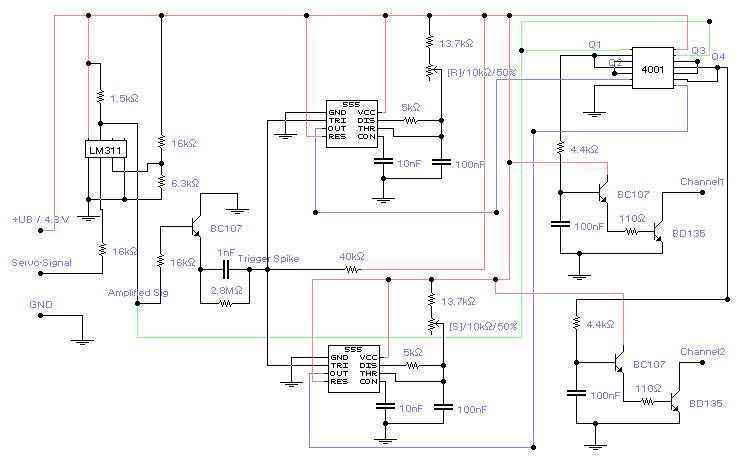Click the Servo-Signal input label
744x463 pixels.
click(39, 263)
